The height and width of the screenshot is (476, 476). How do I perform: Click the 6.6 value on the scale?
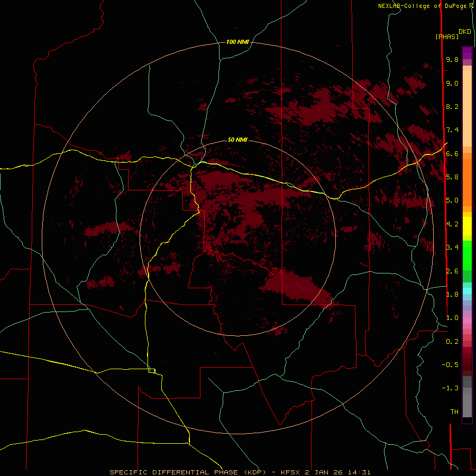pyautogui.click(x=452, y=153)
